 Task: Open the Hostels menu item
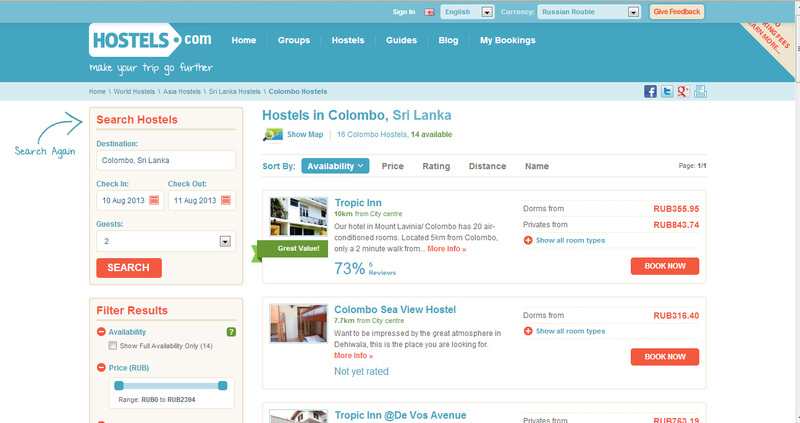[348, 40]
